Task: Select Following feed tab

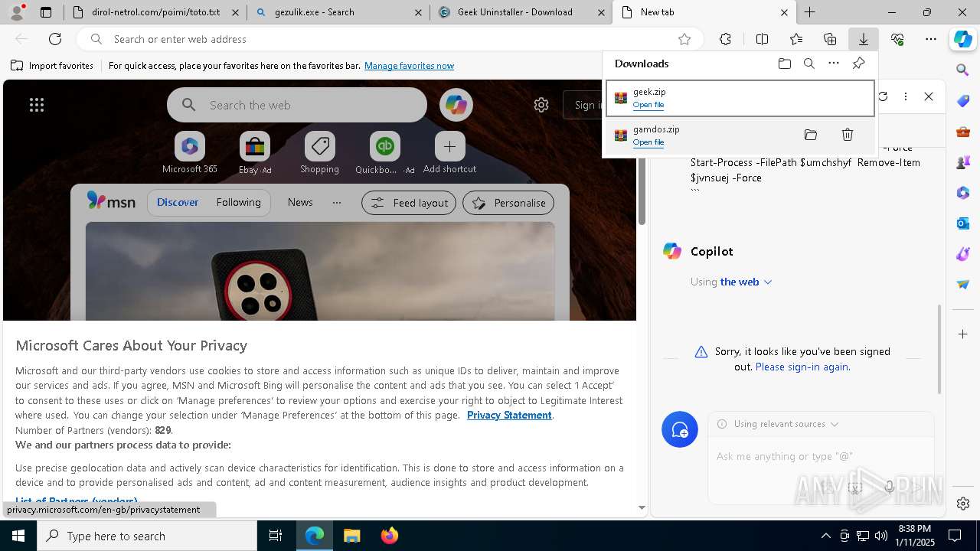Action: click(238, 203)
